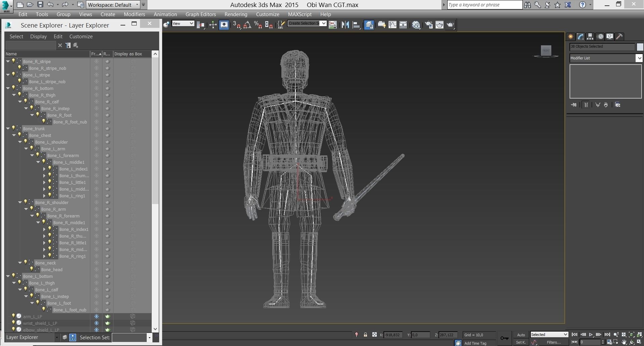Open Scene Explorer Customize menu
Image resolution: width=644 pixels, height=346 pixels.
click(x=81, y=37)
